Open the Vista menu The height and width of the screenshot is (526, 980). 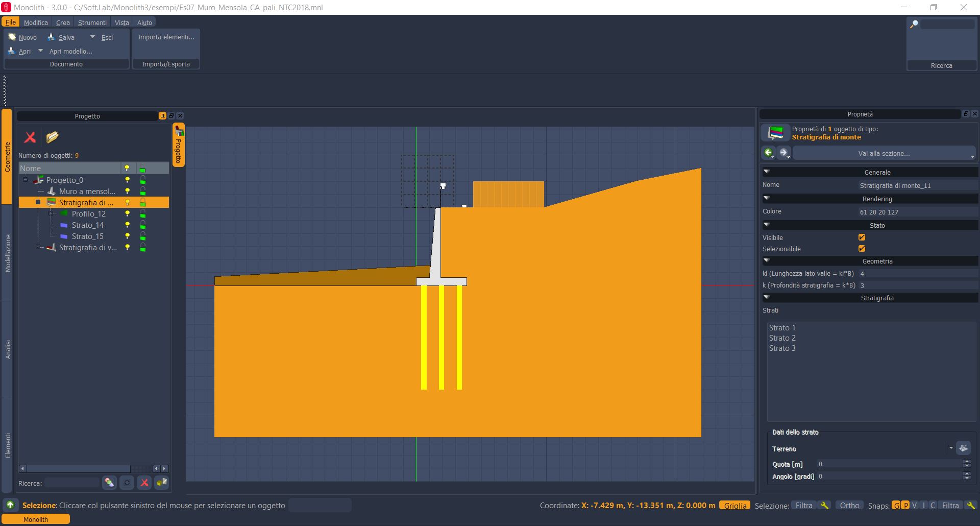[x=121, y=22]
